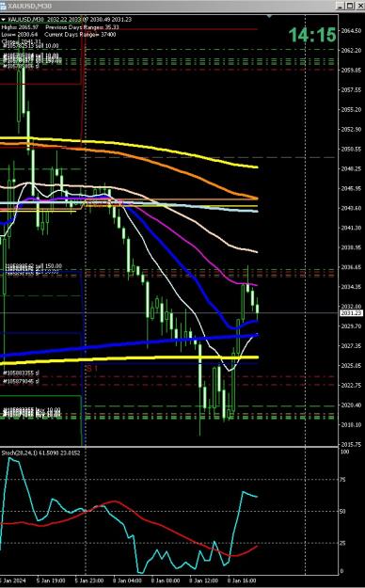This screenshot has width=365, height=588.
Task: Click the 2064.50 price scale value
Action: click(351, 31)
